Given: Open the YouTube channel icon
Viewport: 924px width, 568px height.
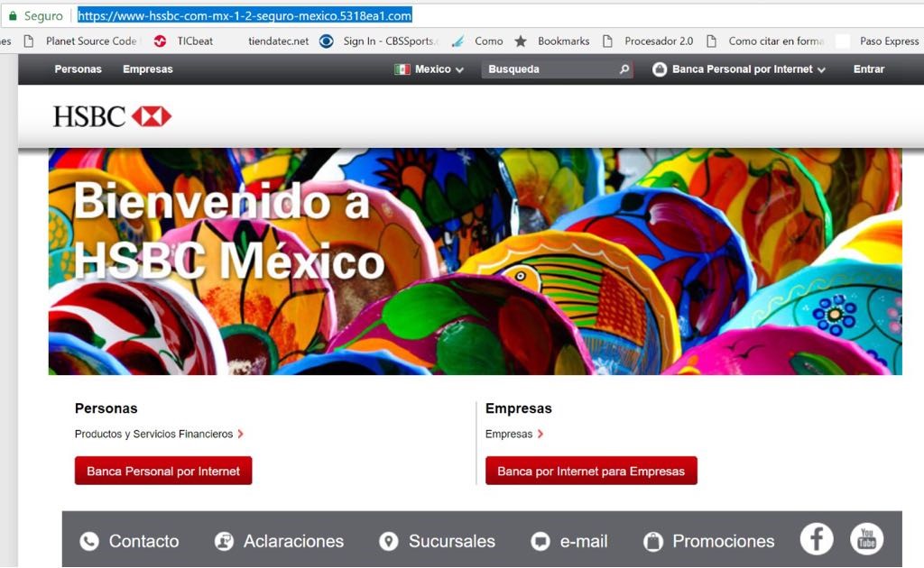Looking at the screenshot, I should tap(867, 539).
